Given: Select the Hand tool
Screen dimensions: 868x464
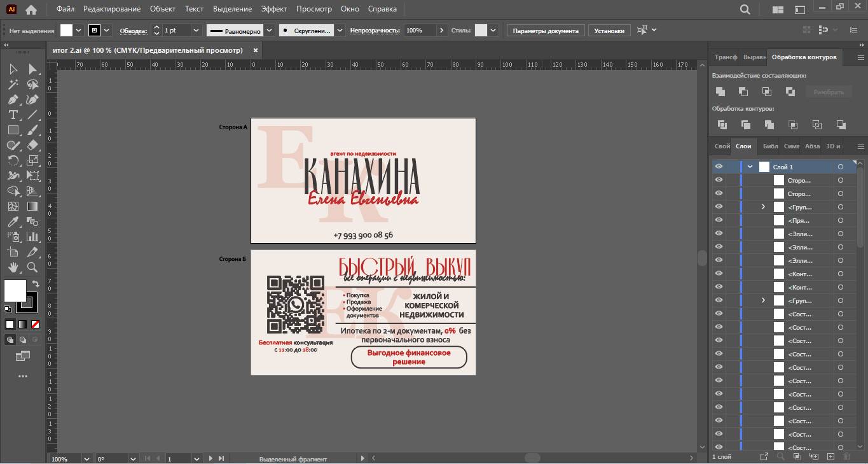Looking at the screenshot, I should point(13,268).
